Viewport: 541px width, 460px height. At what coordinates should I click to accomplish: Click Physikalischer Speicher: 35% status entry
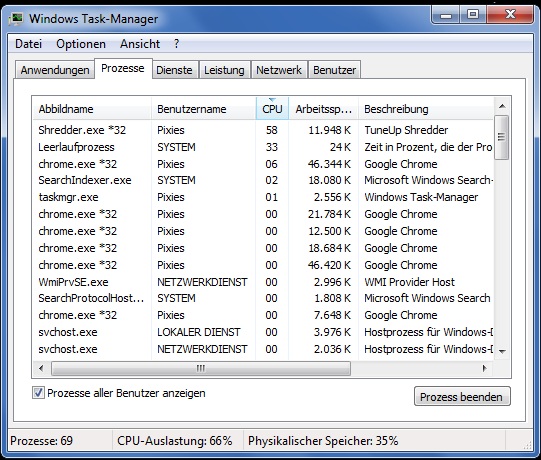tap(323, 441)
